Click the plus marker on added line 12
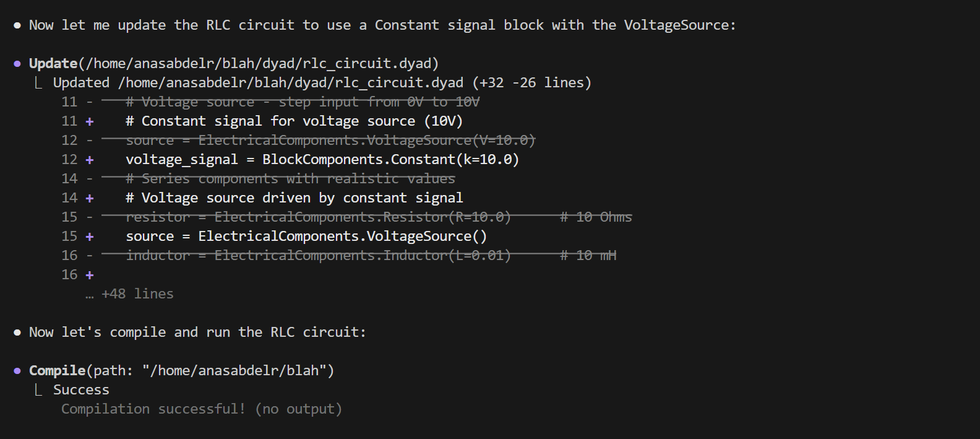Screen dimensions: 980x439 (90, 160)
